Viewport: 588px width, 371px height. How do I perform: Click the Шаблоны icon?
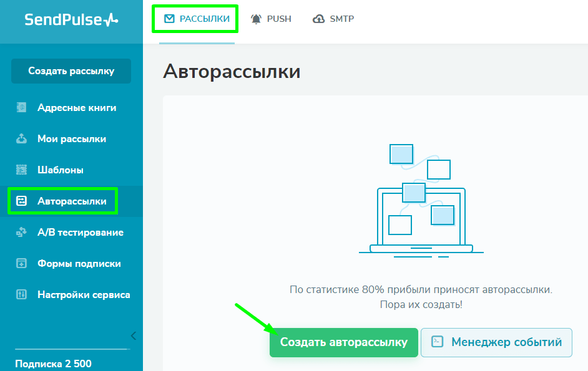[21, 170]
